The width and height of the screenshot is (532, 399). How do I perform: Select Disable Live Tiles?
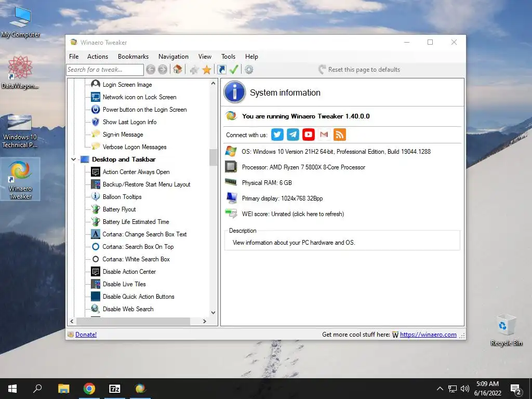(x=124, y=284)
